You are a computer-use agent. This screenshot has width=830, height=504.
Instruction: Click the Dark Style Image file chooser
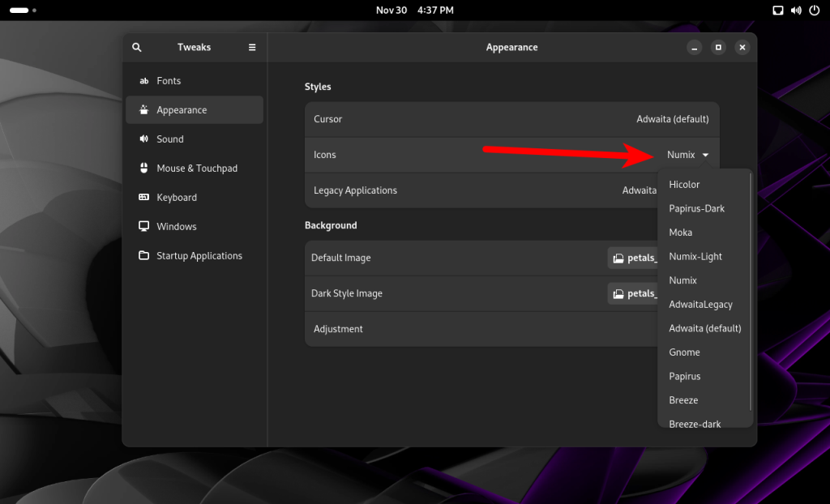[633, 293]
